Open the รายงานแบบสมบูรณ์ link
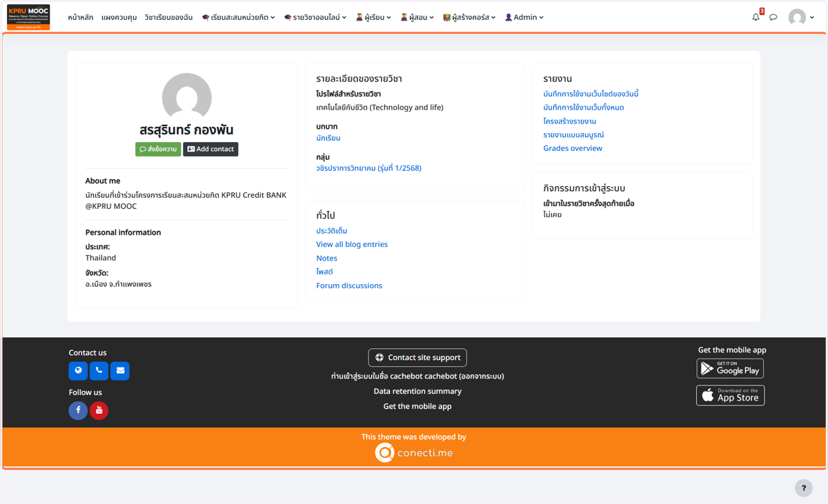 tap(573, 135)
